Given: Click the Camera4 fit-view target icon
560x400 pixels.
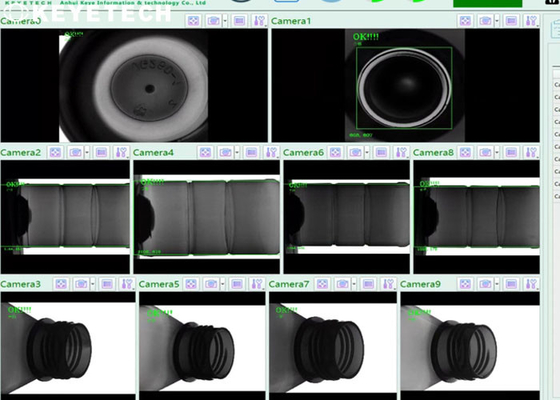Looking at the screenshot, I should point(205,152).
